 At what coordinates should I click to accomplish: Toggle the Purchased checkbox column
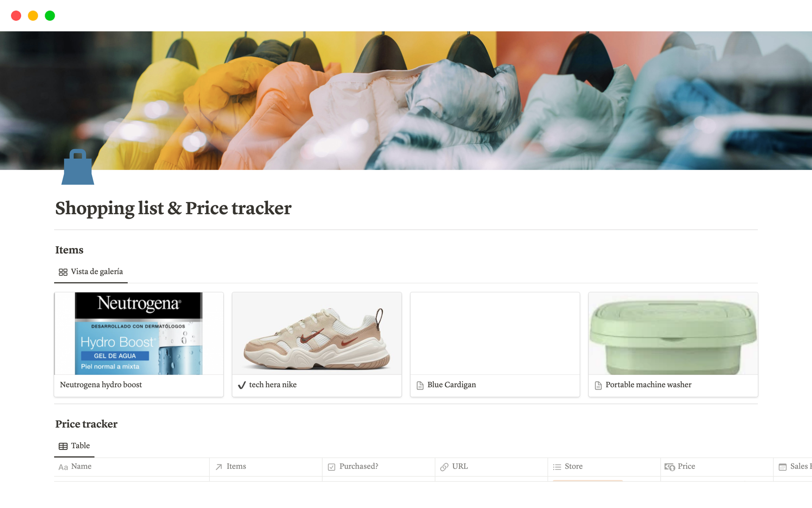(x=359, y=467)
